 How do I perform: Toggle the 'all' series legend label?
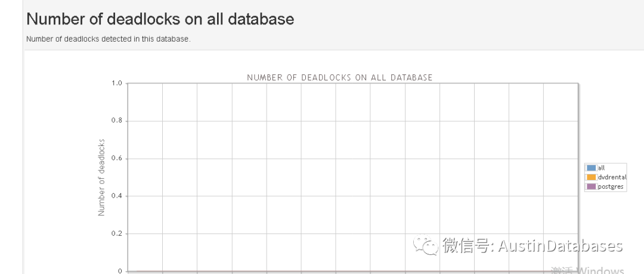(601, 168)
